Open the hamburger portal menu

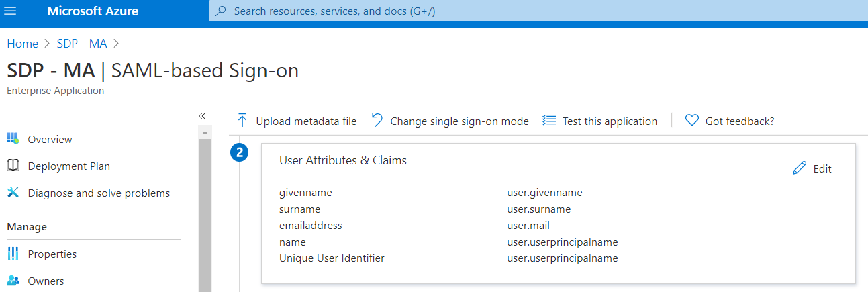click(11, 11)
